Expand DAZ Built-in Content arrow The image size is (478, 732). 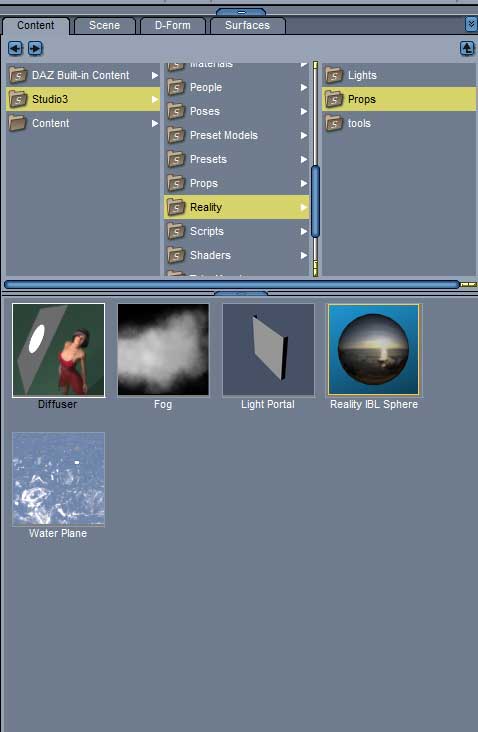(x=155, y=75)
